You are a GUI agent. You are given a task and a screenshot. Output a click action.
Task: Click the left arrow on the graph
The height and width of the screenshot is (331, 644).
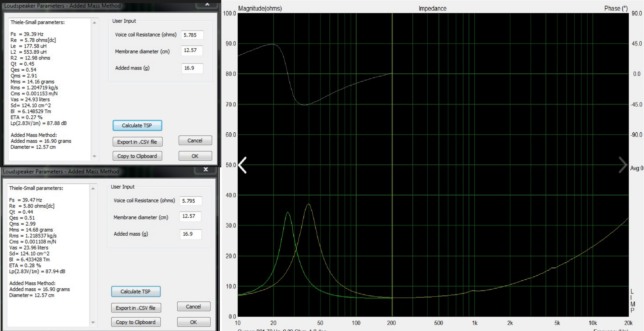point(242,165)
